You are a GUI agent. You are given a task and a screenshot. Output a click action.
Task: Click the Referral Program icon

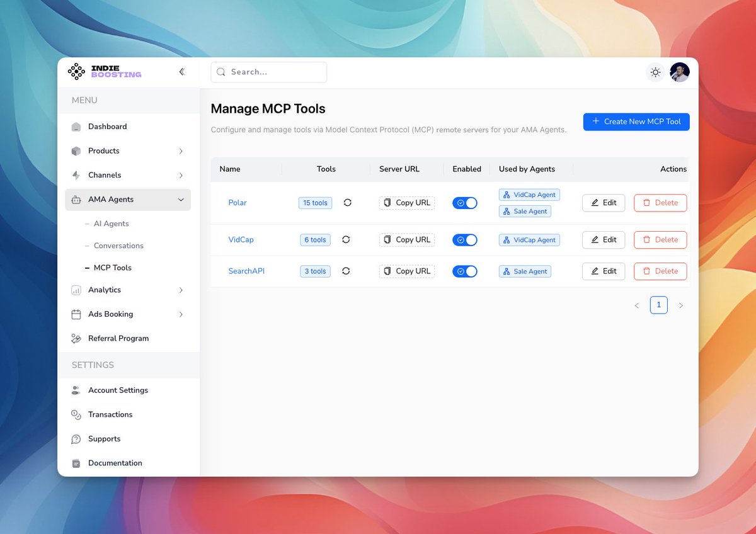click(x=76, y=339)
